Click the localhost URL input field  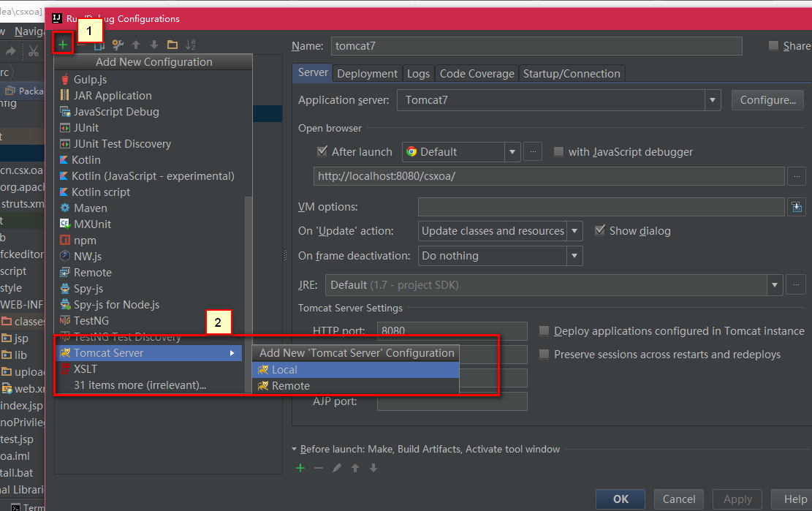[549, 176]
